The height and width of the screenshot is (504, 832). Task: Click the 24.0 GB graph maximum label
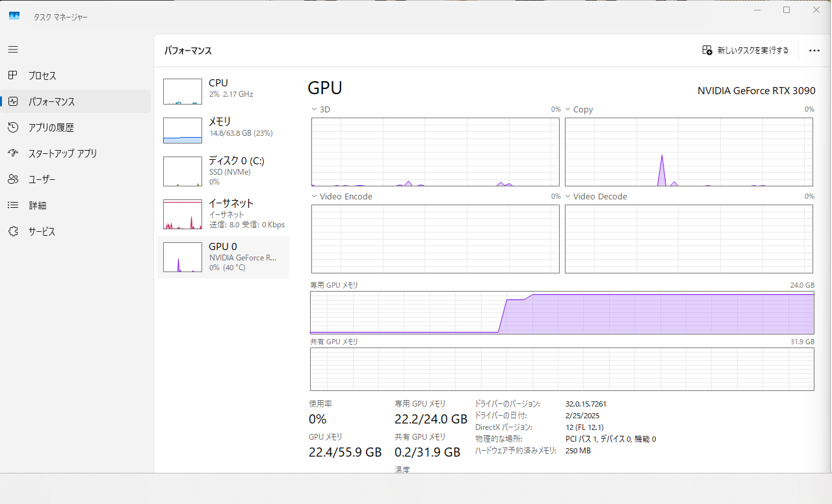pos(801,286)
